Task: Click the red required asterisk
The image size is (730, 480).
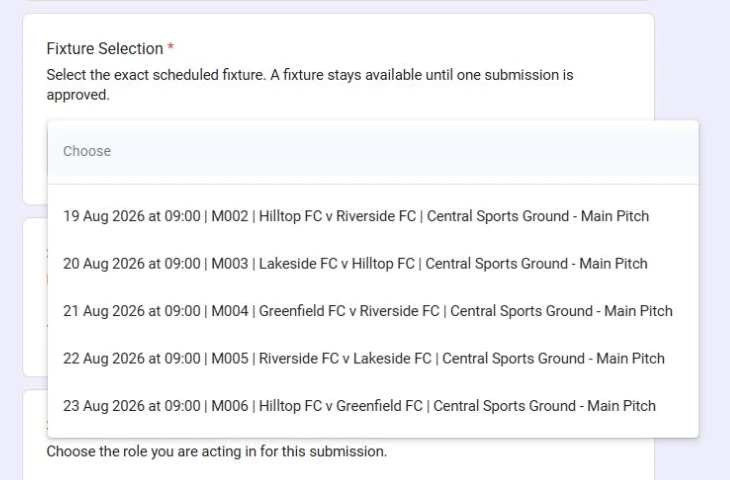Action: point(170,47)
